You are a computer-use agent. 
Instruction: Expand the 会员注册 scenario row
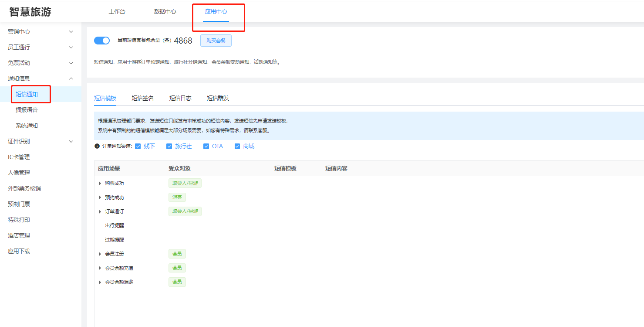(100, 254)
